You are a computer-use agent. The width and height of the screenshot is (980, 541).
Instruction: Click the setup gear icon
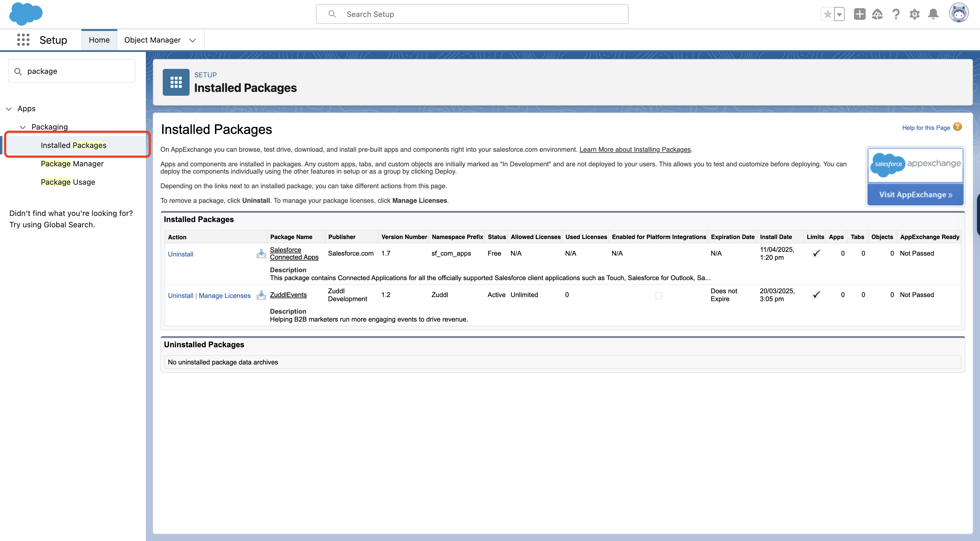click(x=915, y=15)
